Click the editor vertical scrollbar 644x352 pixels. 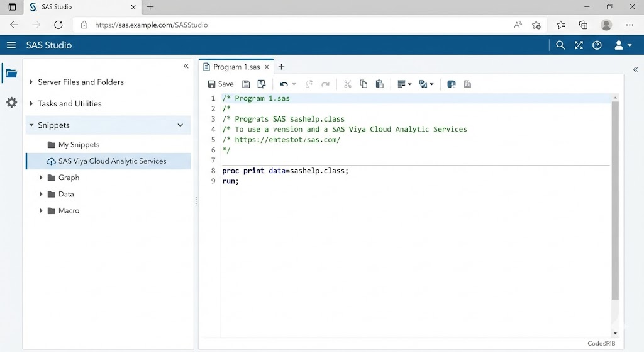[x=615, y=200]
